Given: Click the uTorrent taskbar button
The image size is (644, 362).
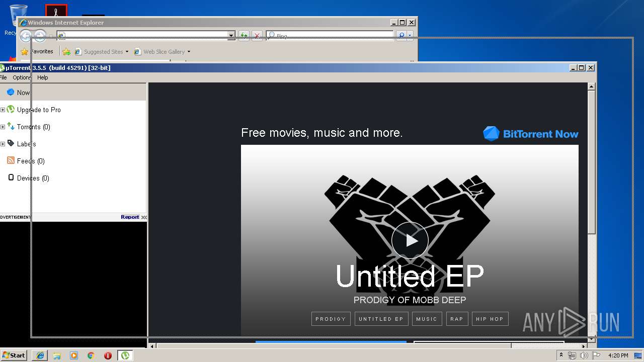Looking at the screenshot, I should coord(125,355).
